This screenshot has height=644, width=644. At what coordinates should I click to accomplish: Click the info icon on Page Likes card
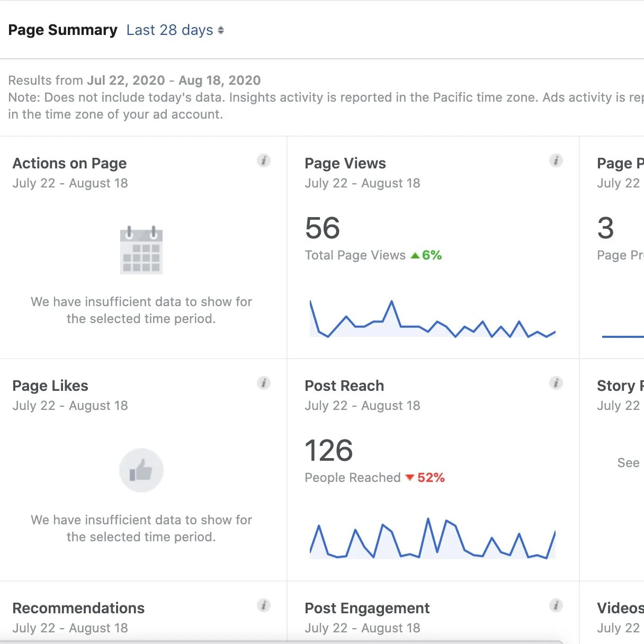[x=264, y=383]
